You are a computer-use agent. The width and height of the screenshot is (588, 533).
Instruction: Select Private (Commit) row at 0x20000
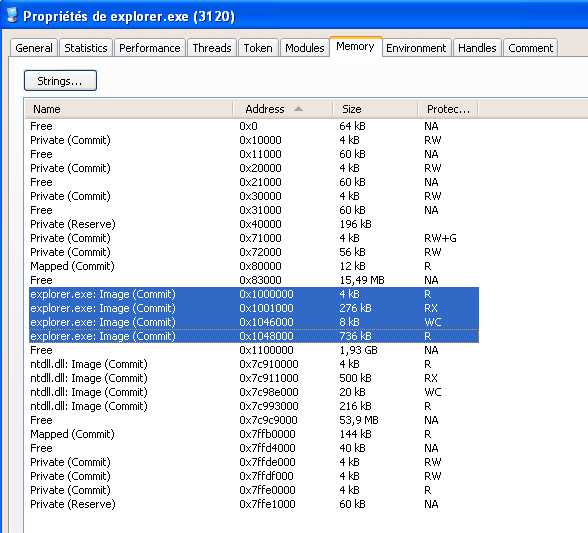click(x=254, y=168)
